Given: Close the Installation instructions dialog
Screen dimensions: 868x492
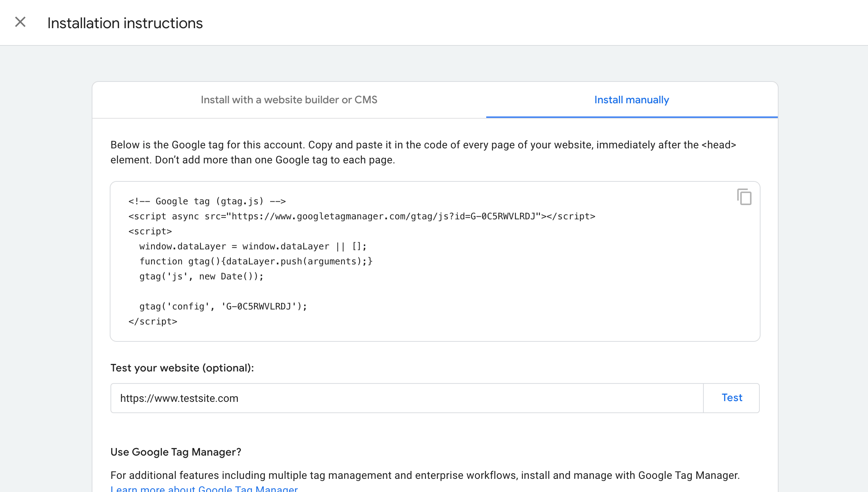Looking at the screenshot, I should tap(20, 22).
